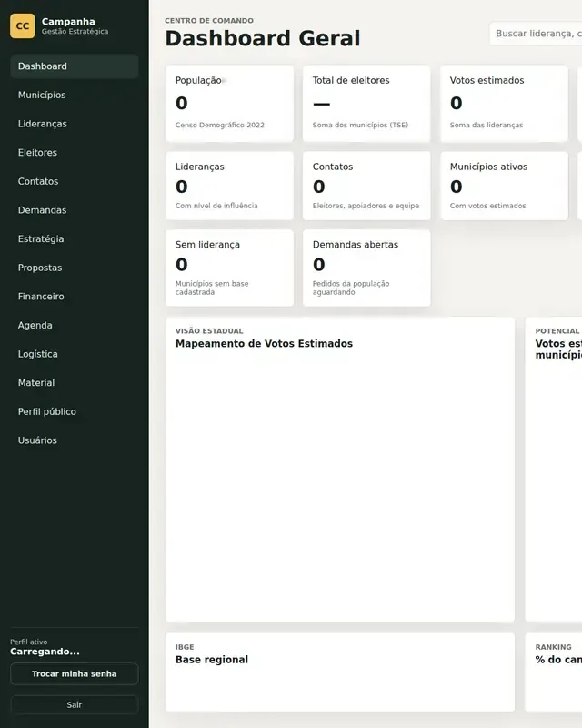This screenshot has height=728, width=582.
Task: Click the VISÃO ESTADUAL label
Action: pos(209,331)
